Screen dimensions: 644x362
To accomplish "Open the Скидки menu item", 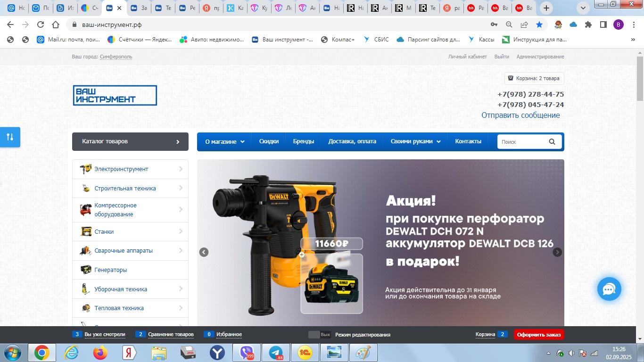I will point(269,141).
